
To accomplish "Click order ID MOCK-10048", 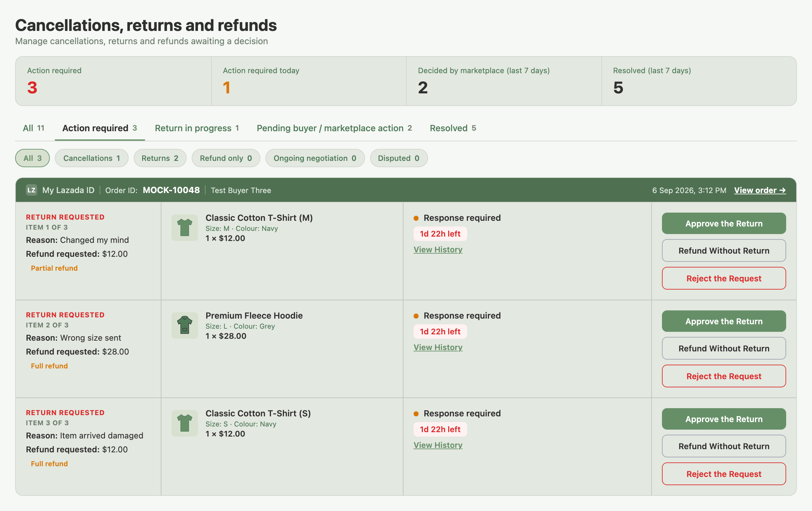I will coord(171,190).
